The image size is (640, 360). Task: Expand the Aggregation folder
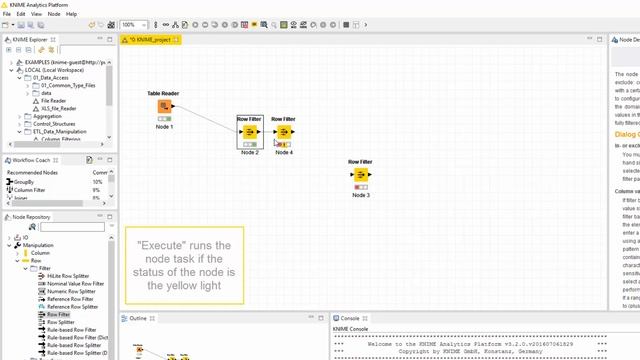pyautogui.click(x=19, y=116)
